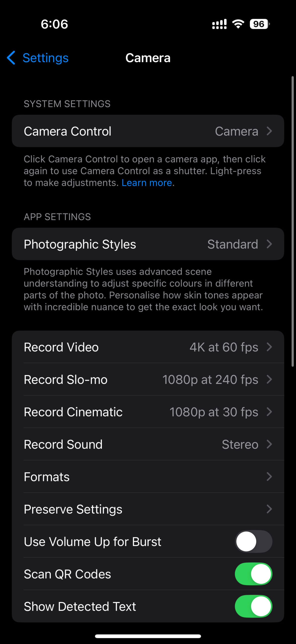The height and width of the screenshot is (644, 296).
Task: Tap the chevron on Formats row
Action: click(x=269, y=476)
